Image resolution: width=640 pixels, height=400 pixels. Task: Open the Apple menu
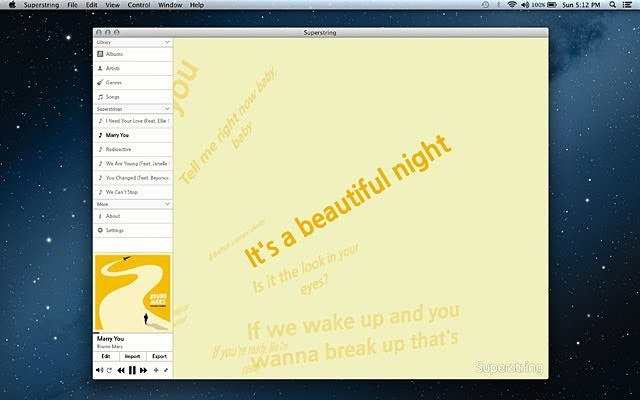click(12, 5)
